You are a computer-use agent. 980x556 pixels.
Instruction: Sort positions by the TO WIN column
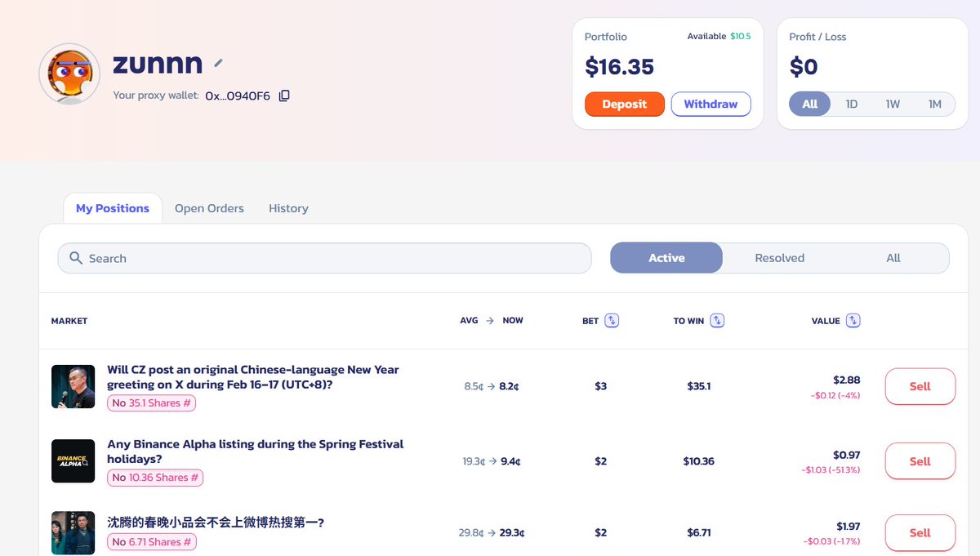click(717, 321)
